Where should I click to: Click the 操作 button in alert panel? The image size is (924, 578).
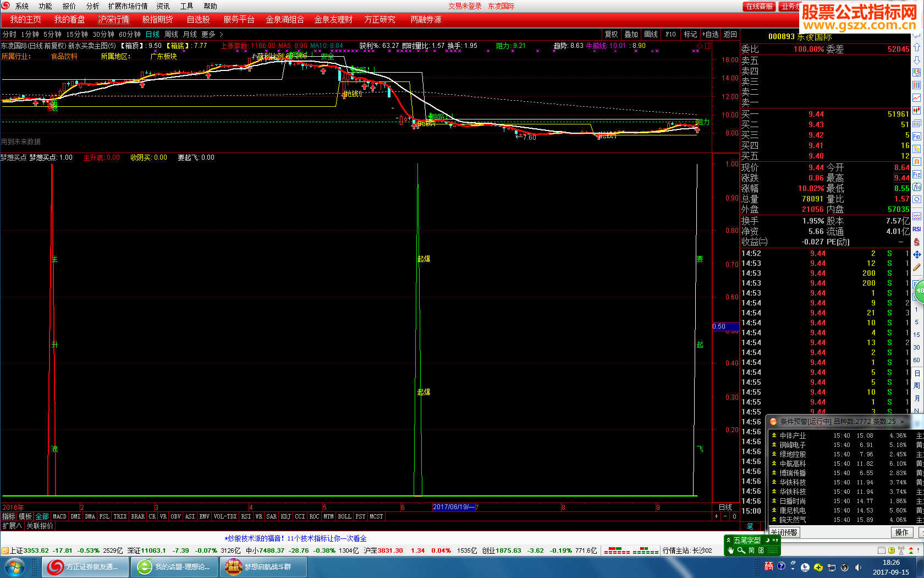point(902,532)
